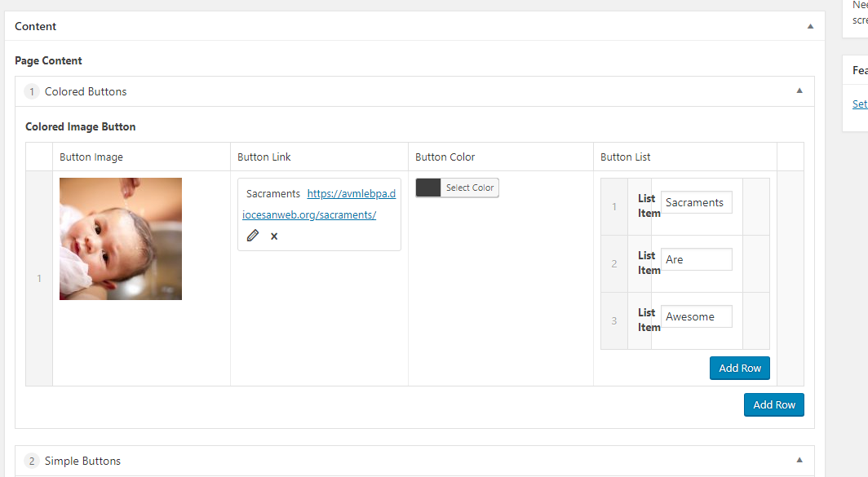Click the baby Button Image thumbnail

pyautogui.click(x=121, y=239)
